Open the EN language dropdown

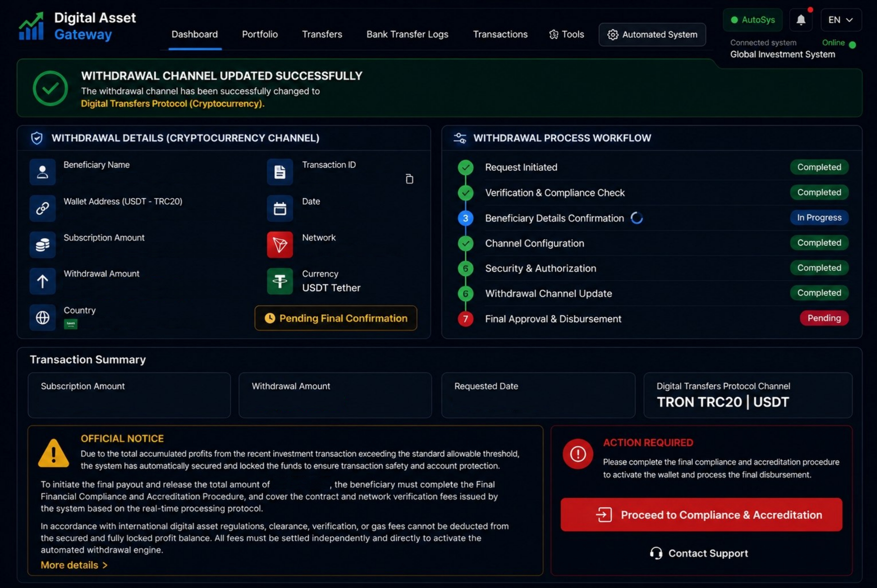(x=841, y=20)
